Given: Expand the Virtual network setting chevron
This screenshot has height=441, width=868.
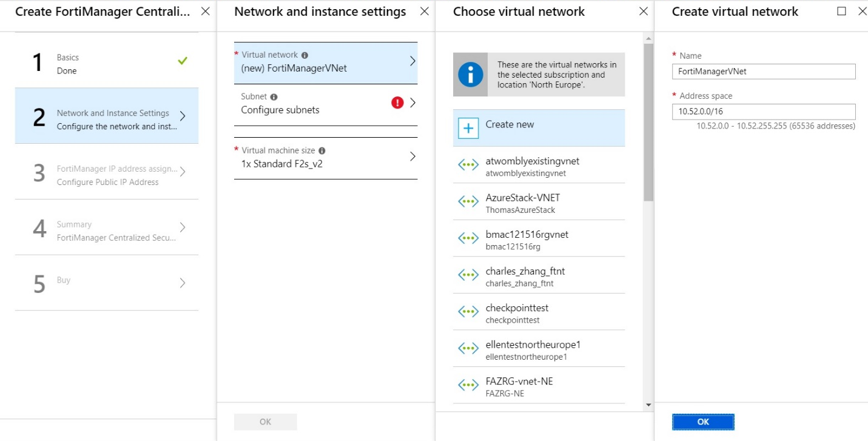Looking at the screenshot, I should coord(412,61).
